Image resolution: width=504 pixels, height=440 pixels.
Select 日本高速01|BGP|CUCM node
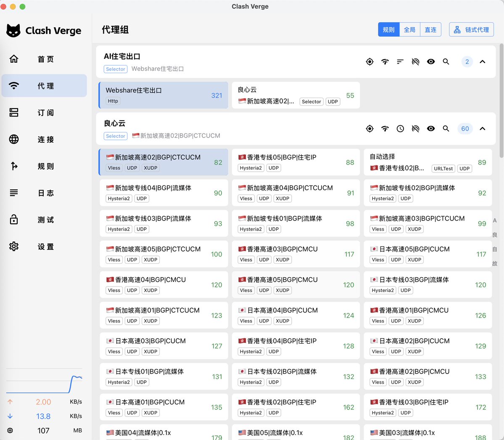click(x=164, y=407)
